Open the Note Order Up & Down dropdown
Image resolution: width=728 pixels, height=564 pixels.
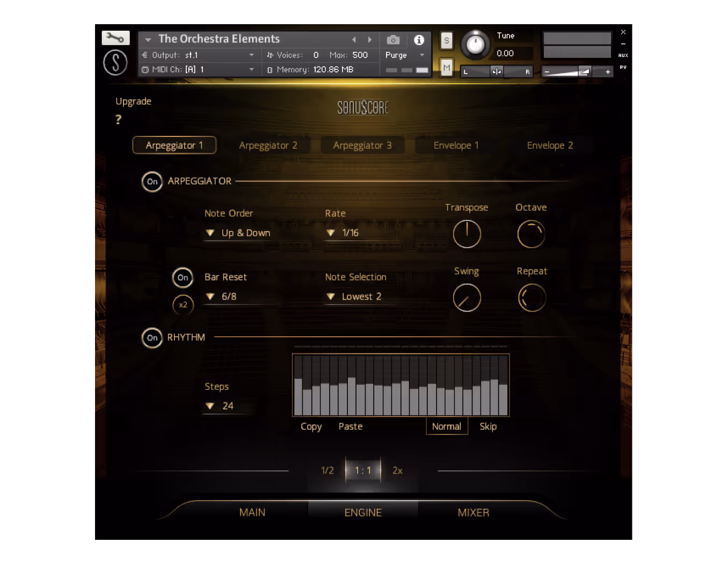tap(238, 233)
